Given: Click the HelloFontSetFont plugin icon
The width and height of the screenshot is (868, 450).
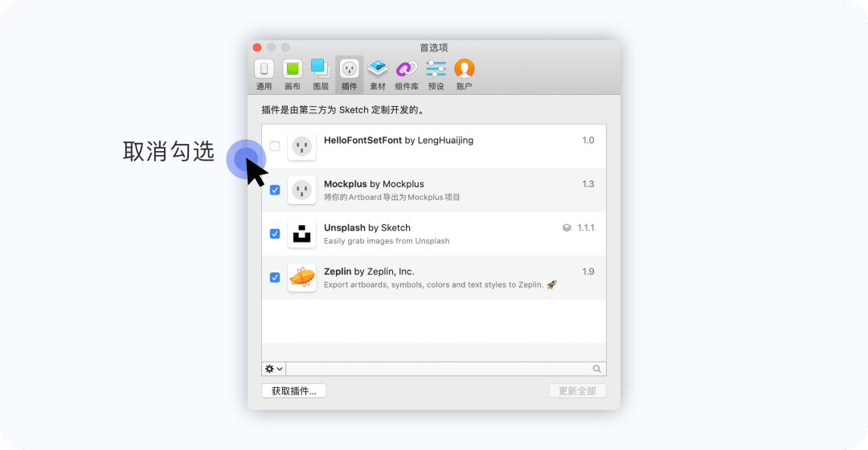Looking at the screenshot, I should (301, 146).
